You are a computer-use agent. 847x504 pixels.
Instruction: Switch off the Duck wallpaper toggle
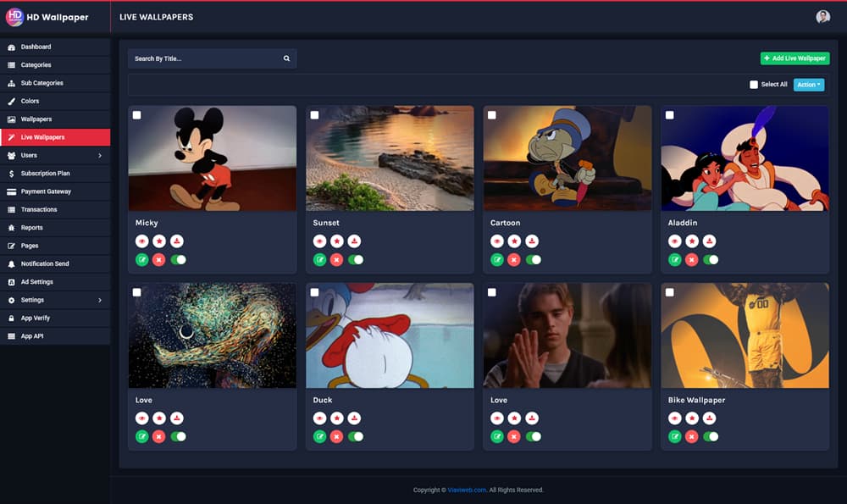pos(356,436)
